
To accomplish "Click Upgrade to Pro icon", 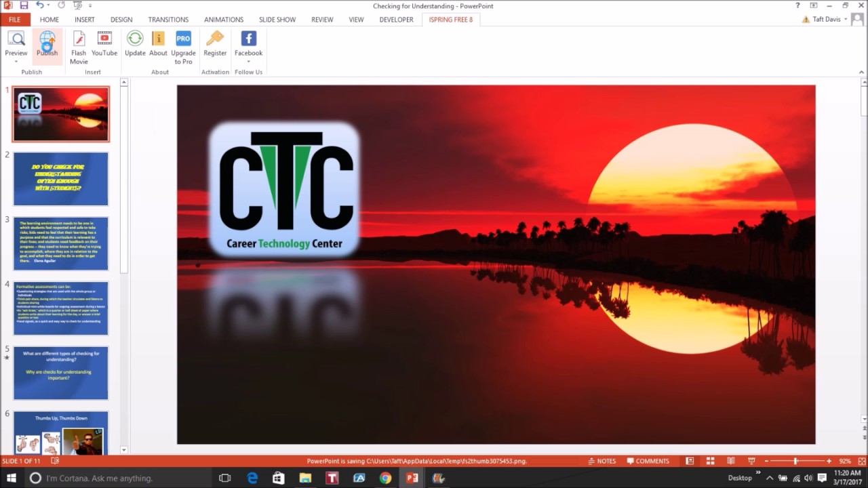I will coord(183,39).
